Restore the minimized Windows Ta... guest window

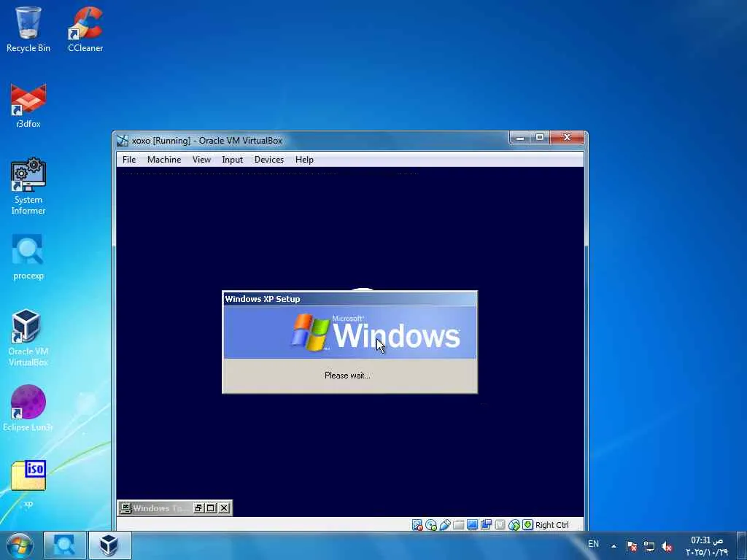(198, 508)
